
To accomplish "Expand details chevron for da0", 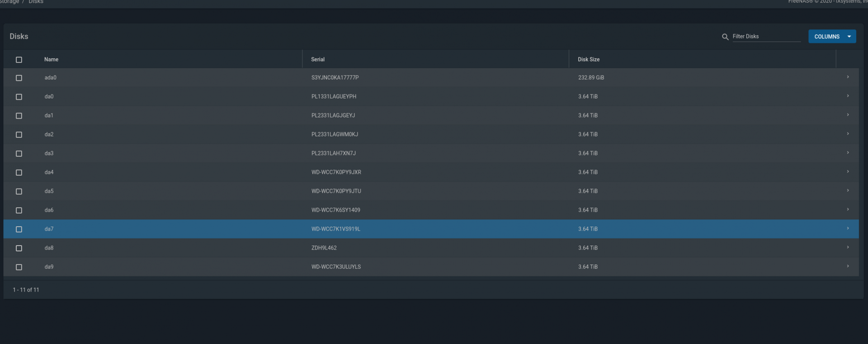I will (x=848, y=96).
